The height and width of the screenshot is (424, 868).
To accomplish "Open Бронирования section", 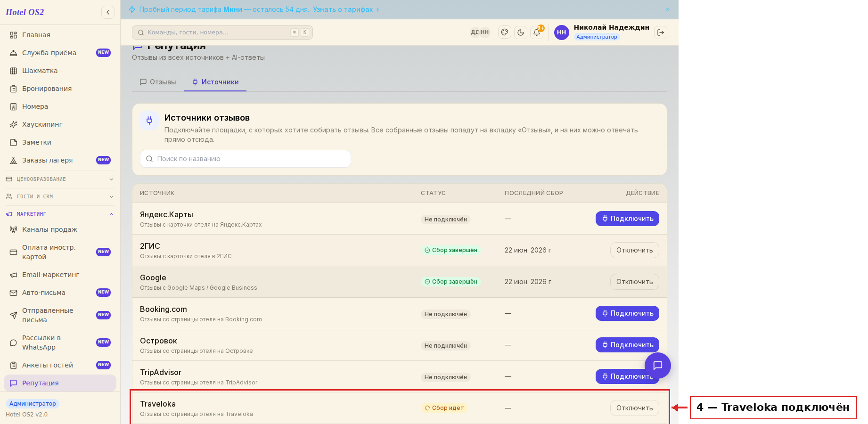I will click(60, 89).
